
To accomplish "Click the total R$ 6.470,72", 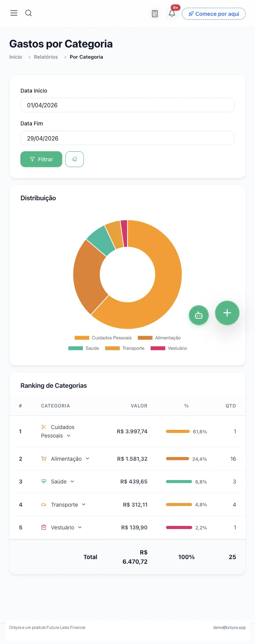I will pos(135,557).
